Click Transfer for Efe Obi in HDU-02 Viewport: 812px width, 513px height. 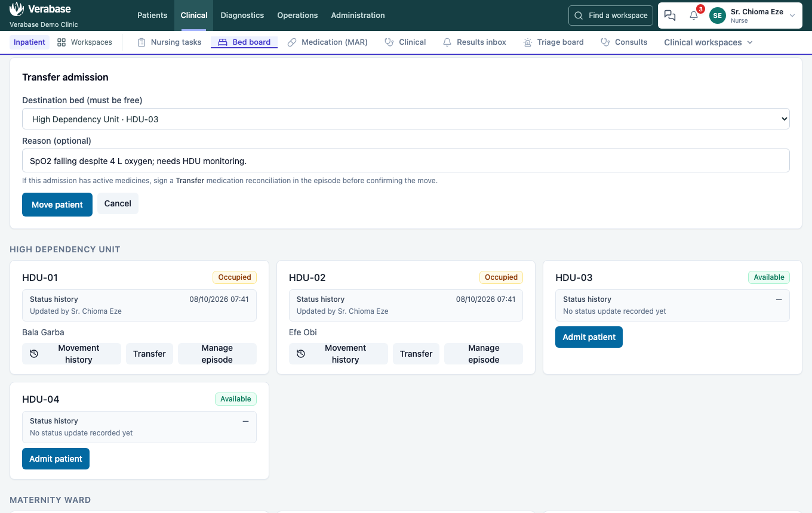pos(416,354)
